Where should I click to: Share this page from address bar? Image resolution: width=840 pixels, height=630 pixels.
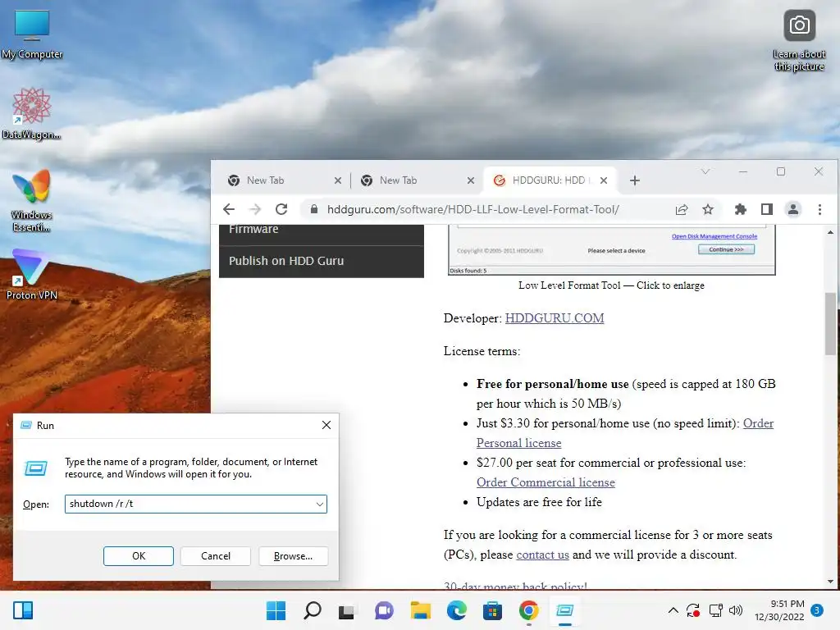(x=682, y=209)
